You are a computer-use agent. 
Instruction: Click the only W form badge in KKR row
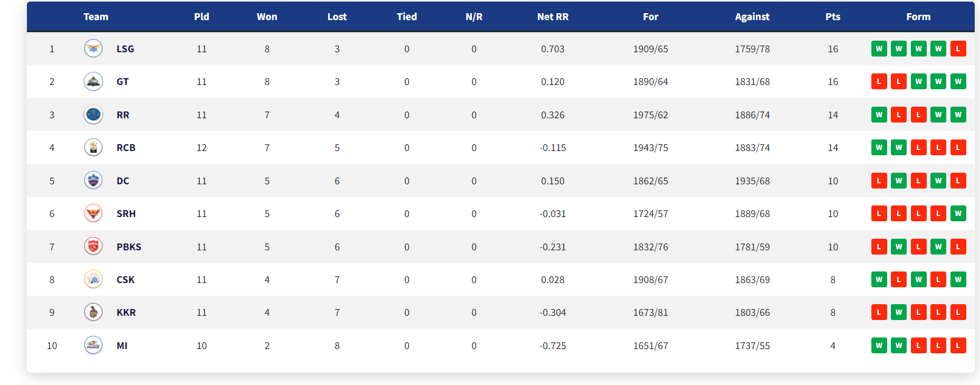[x=899, y=312]
